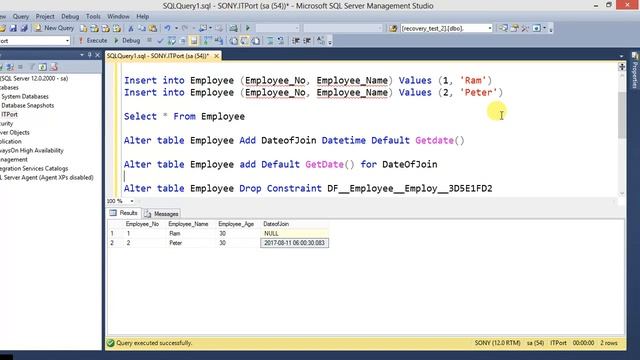Screen dimensions: 640x360
Task: Click the Parse checkmark icon
Action: click(160, 40)
